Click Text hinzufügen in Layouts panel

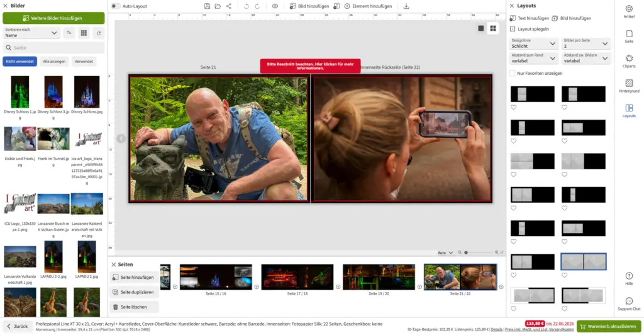click(x=530, y=18)
